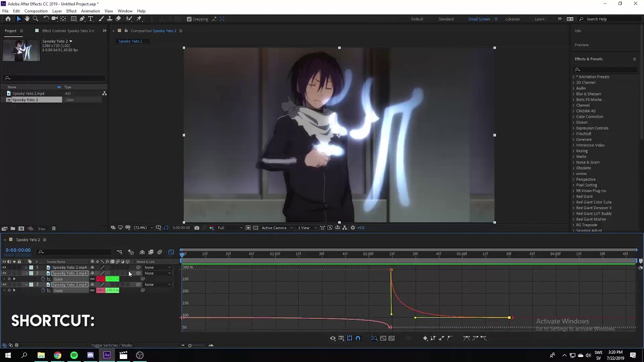Hide layer 2 Spooky Yato 2.mp4 with eye

4,273
